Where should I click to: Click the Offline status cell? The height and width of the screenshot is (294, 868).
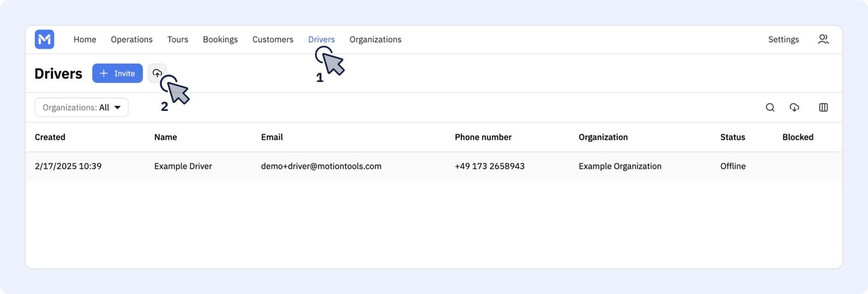(733, 166)
